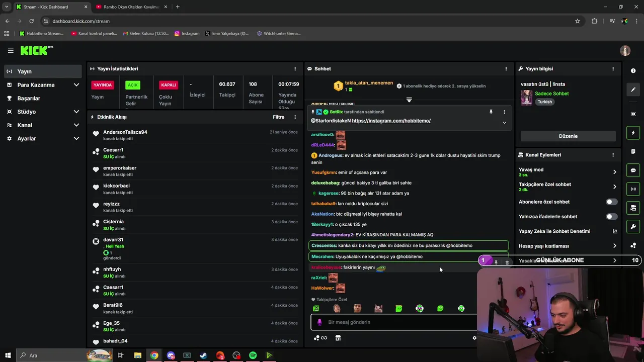Click the Windows Start button
Viewport: 644px width, 362px height.
click(x=8, y=355)
